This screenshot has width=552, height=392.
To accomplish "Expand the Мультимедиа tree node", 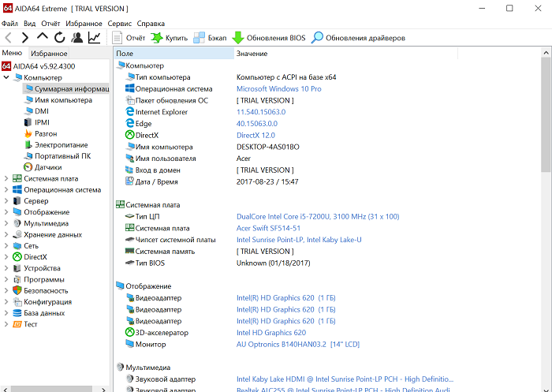I will 6,223.
